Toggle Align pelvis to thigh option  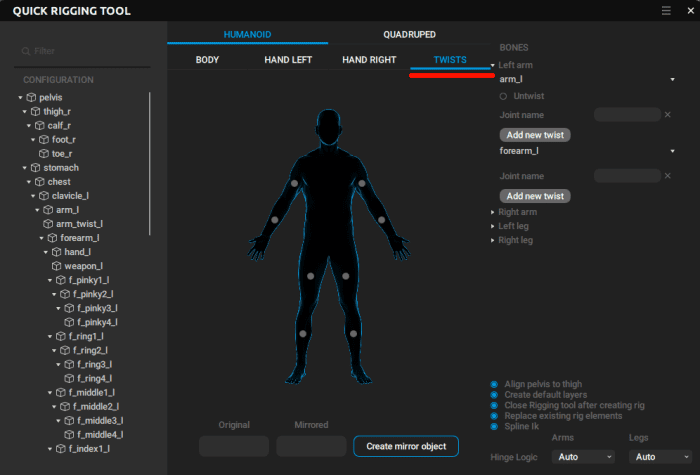(494, 384)
